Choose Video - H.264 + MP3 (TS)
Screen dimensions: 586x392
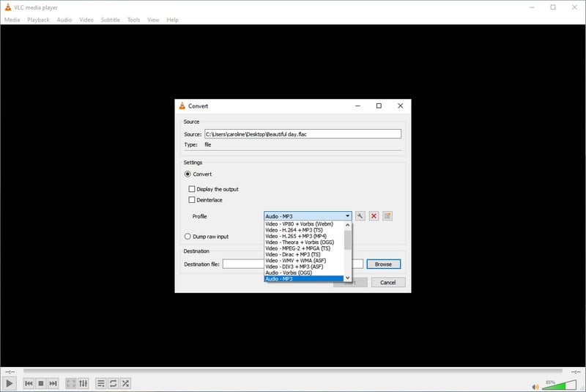294,230
